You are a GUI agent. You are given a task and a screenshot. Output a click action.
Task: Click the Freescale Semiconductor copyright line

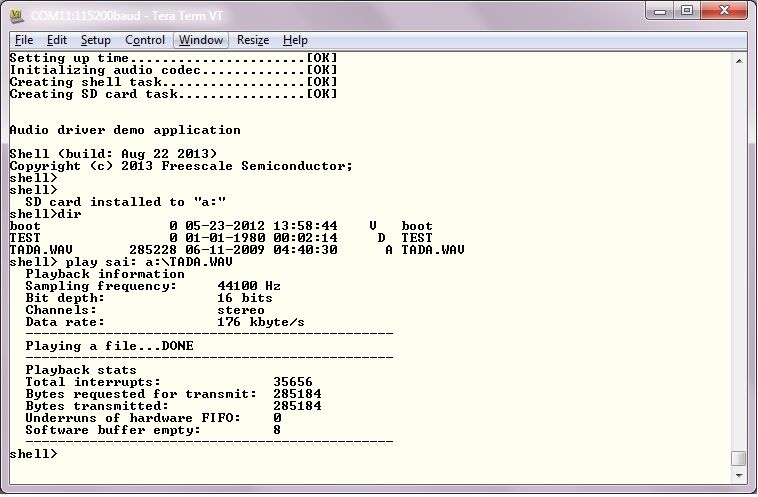(x=181, y=166)
